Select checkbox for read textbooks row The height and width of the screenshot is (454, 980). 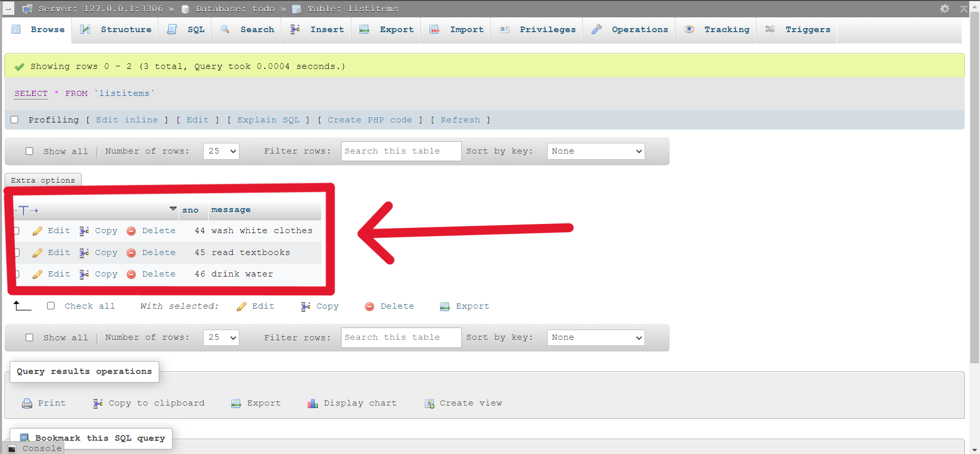16,253
